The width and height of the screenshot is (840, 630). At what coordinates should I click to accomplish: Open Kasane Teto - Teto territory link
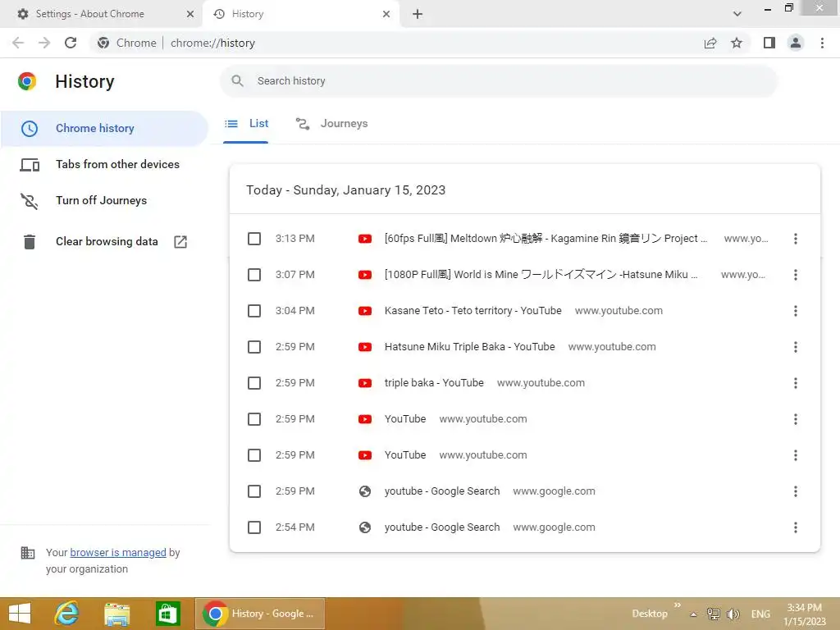coord(473,311)
